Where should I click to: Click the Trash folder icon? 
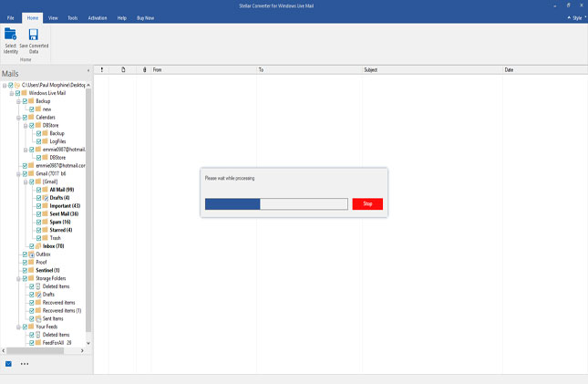(x=46, y=238)
